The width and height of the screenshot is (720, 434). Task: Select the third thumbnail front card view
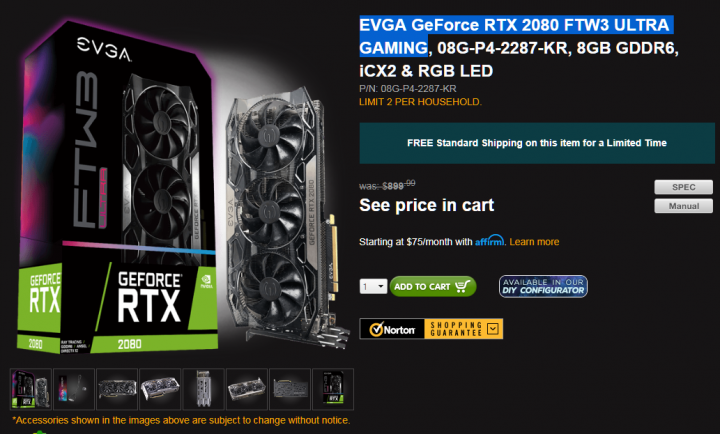[x=117, y=389]
